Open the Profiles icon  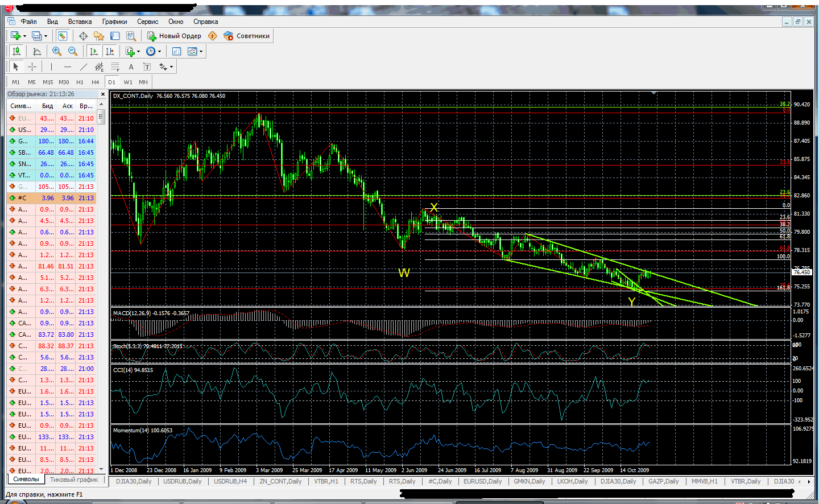click(x=36, y=36)
